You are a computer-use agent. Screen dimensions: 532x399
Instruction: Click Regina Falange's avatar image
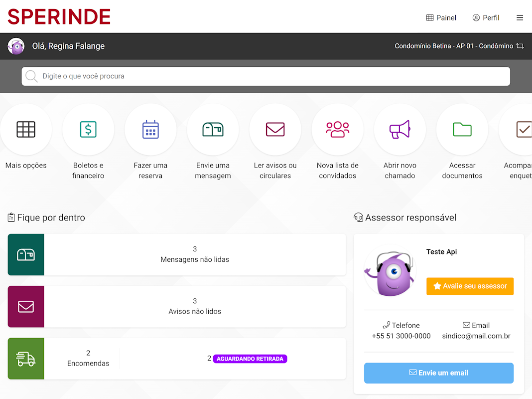click(x=16, y=46)
